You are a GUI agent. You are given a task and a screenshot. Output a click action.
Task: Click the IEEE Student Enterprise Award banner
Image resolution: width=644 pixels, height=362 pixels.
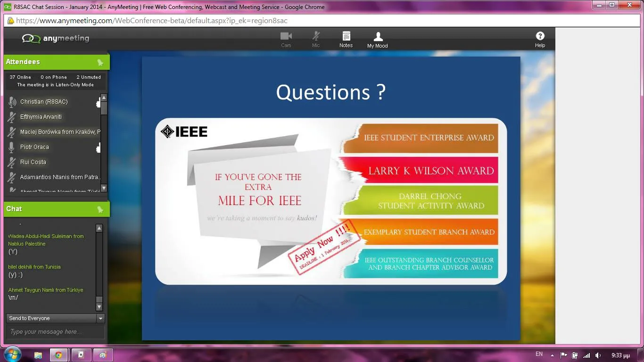420,138
